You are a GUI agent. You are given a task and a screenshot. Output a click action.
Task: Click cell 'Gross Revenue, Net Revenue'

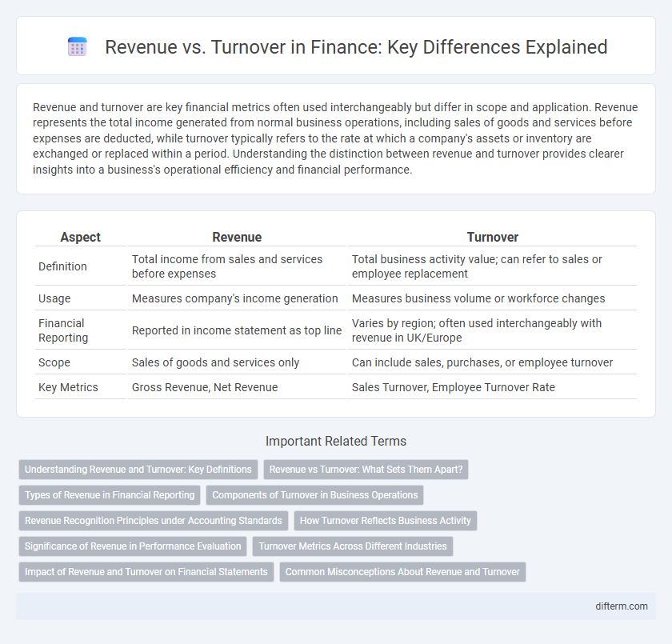click(237, 387)
